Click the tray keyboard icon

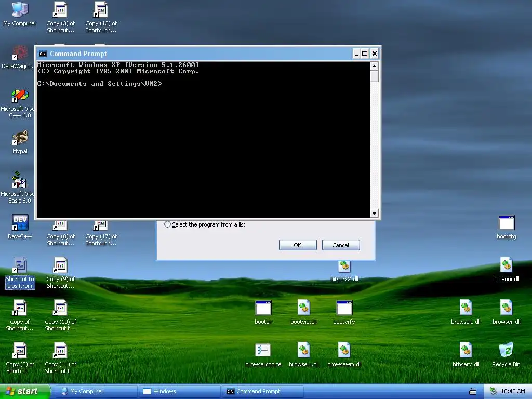coord(473,392)
